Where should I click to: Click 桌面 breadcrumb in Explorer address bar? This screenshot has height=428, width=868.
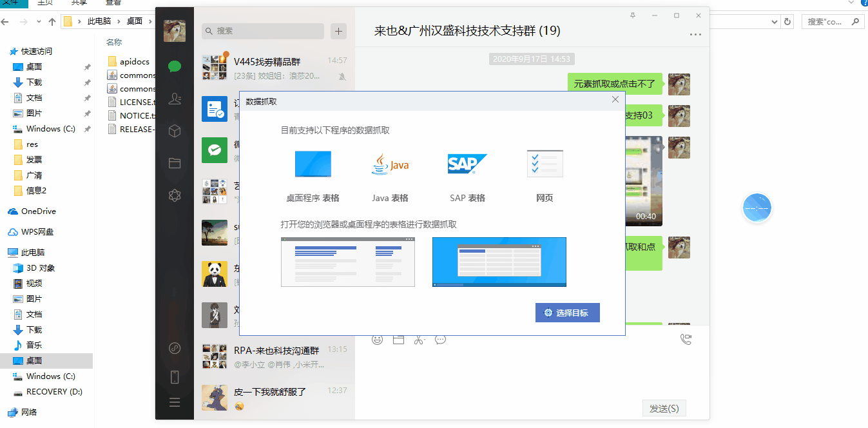pos(135,21)
